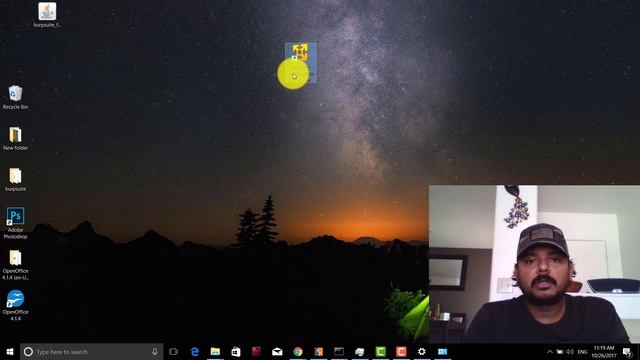
Task: Open the red Camtasia recorder taskbar icon
Action: (401, 351)
